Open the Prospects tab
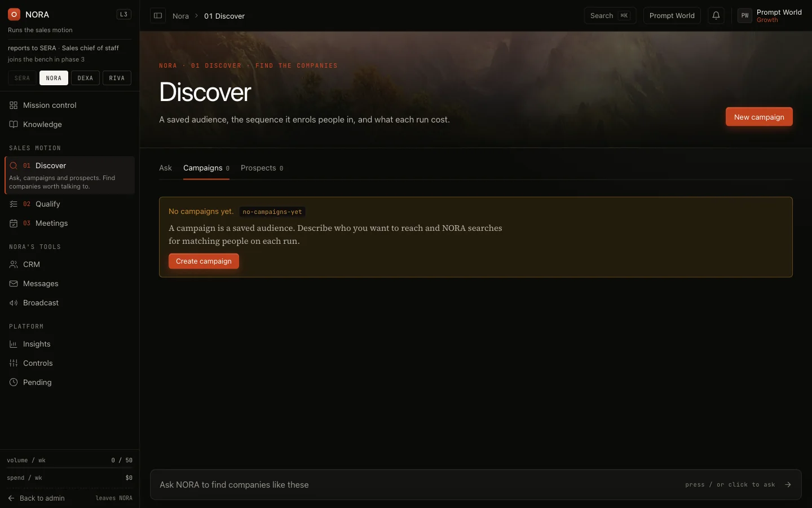 click(262, 168)
